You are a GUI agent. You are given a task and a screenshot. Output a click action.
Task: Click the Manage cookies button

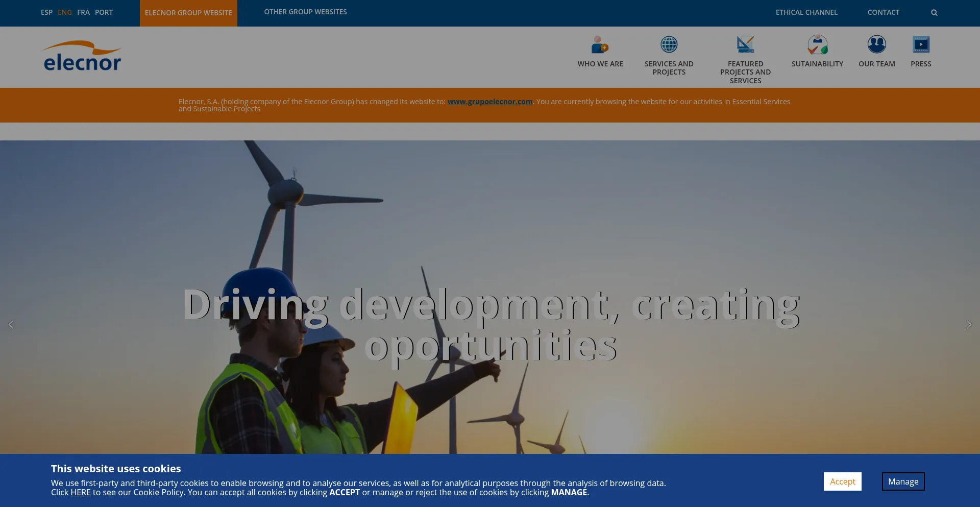pyautogui.click(x=903, y=481)
